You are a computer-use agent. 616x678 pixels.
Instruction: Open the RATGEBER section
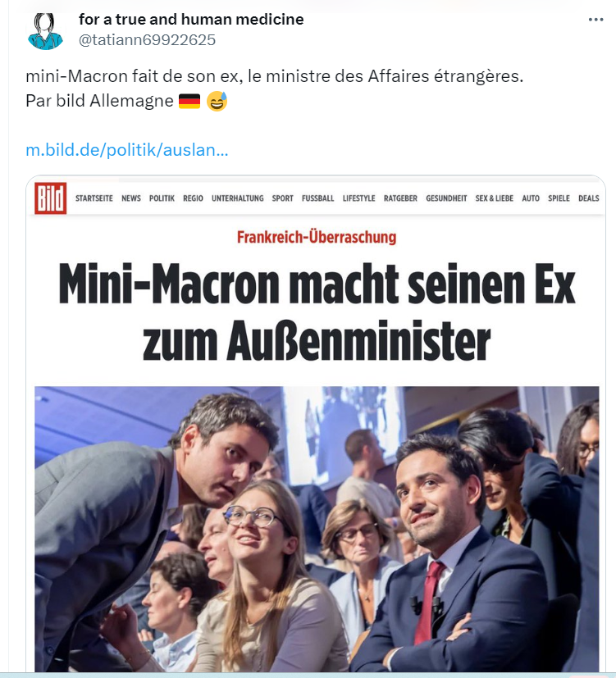point(400,198)
